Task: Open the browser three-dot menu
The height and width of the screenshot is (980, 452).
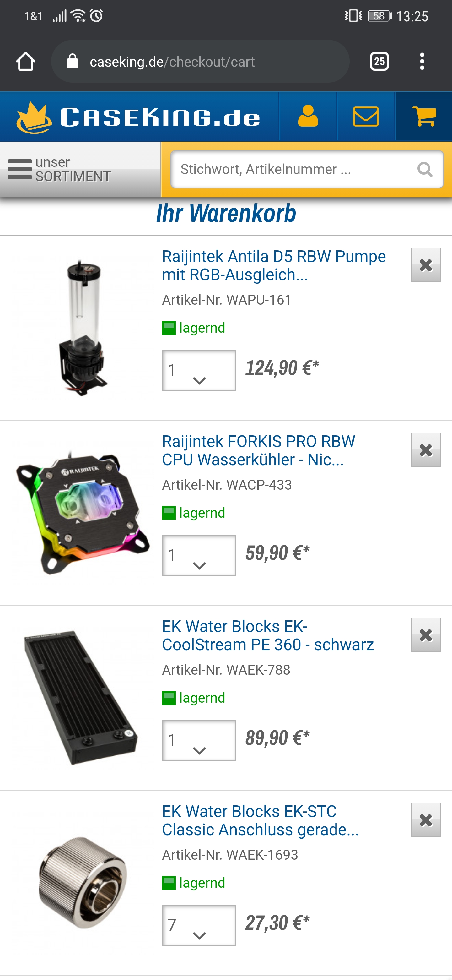Action: coord(422,61)
